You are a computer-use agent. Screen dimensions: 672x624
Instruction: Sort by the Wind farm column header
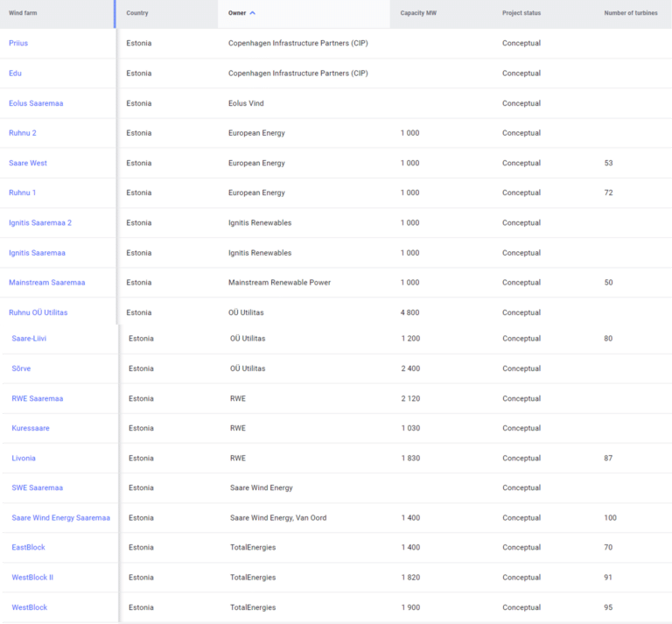click(23, 13)
